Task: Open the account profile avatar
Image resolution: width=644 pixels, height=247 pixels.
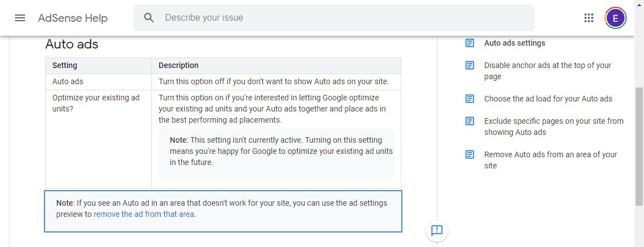Action: (x=615, y=18)
